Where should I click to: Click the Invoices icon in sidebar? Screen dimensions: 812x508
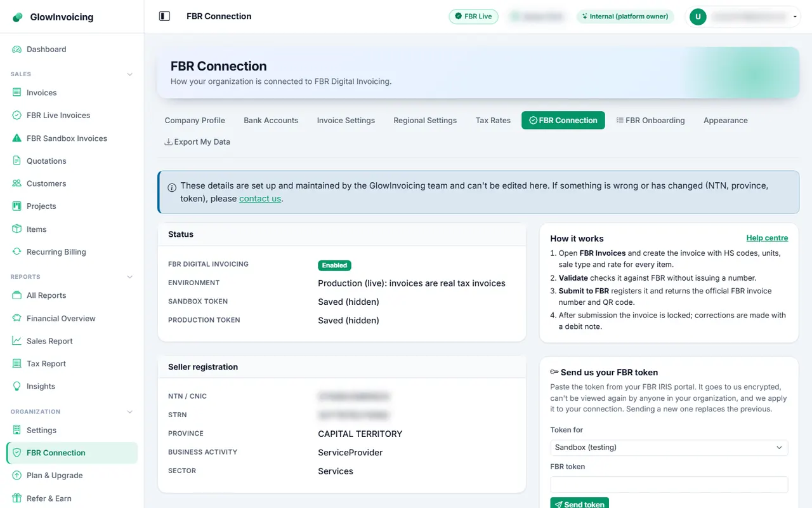pos(17,93)
